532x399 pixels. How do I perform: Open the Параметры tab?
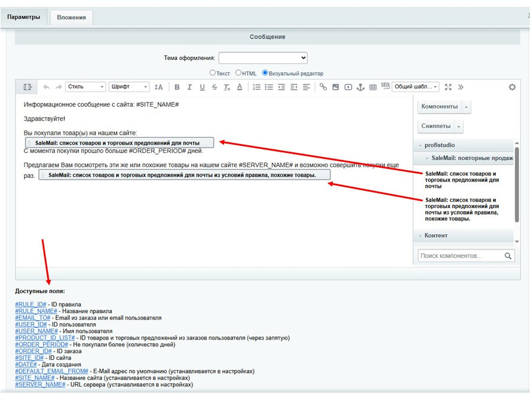[24, 17]
